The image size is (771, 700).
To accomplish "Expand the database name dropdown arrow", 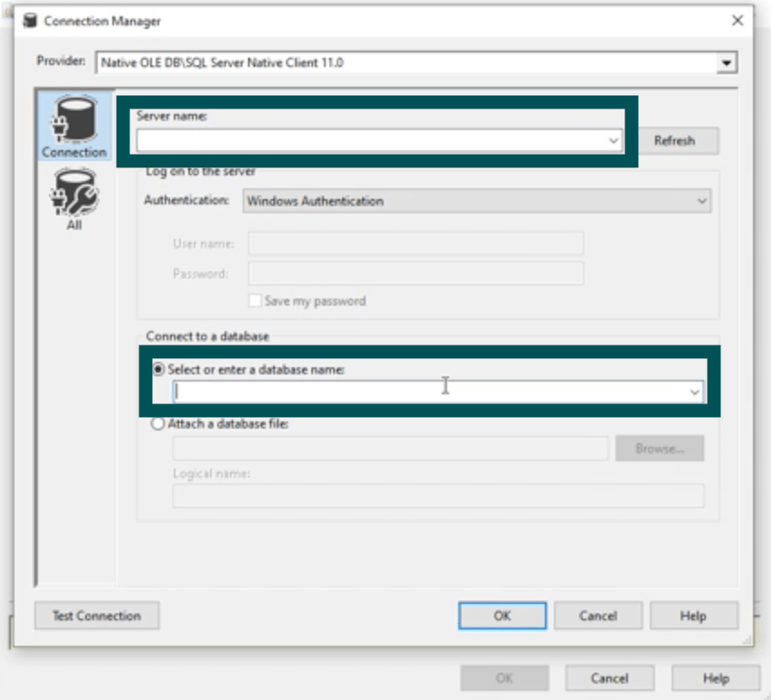I will 694,392.
